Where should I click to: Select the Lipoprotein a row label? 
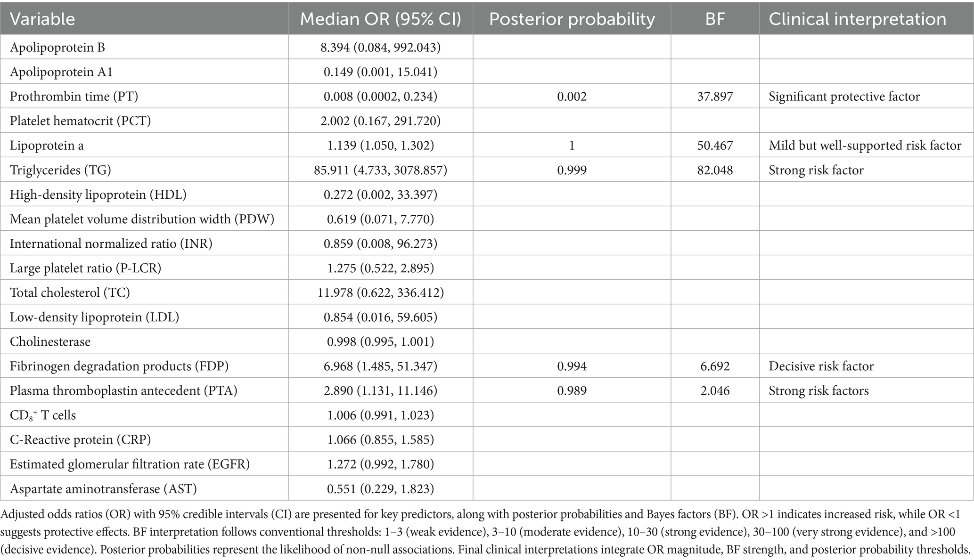tap(47, 146)
